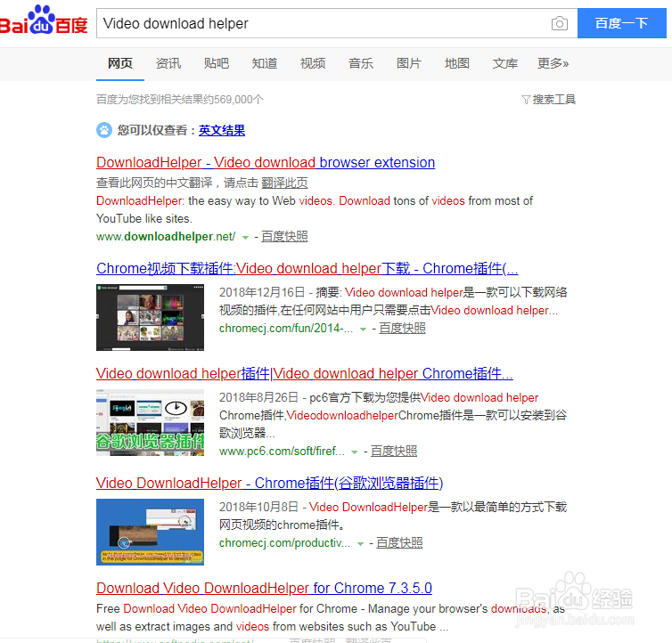Open the 知道 tab

[x=265, y=63]
